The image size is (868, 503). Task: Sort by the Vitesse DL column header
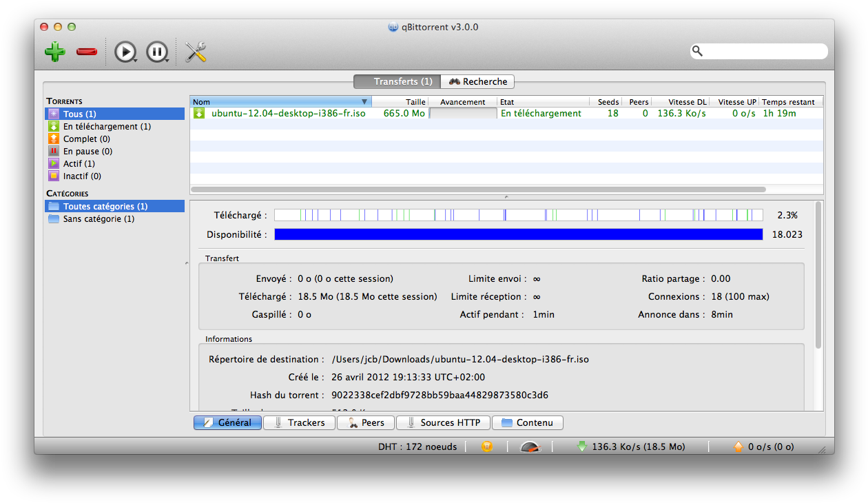click(680, 101)
